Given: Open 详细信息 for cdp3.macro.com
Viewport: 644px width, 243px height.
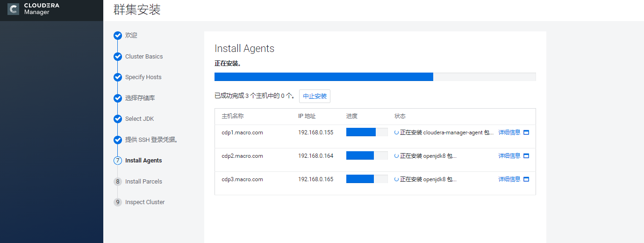Looking at the screenshot, I should click(x=509, y=179).
